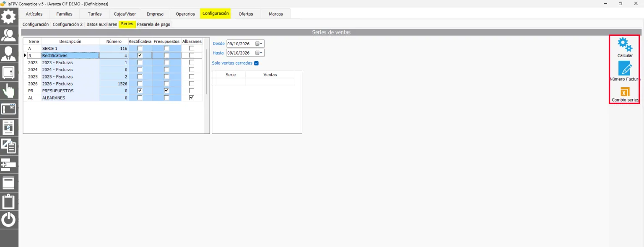Select the ALBARANES description cell

coord(70,98)
